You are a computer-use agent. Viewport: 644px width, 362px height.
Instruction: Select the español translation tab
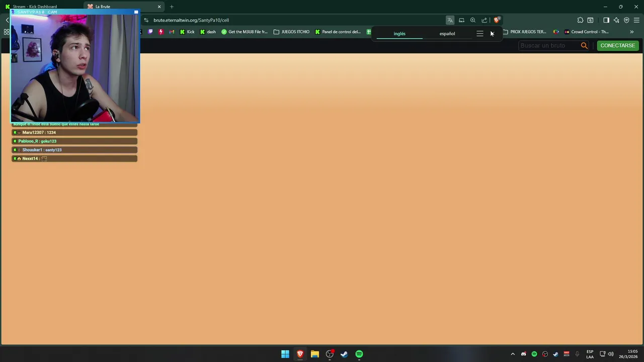(x=447, y=34)
